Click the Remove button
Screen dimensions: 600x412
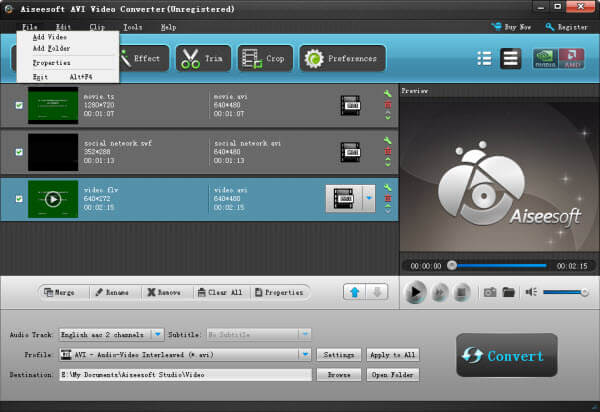tap(164, 293)
